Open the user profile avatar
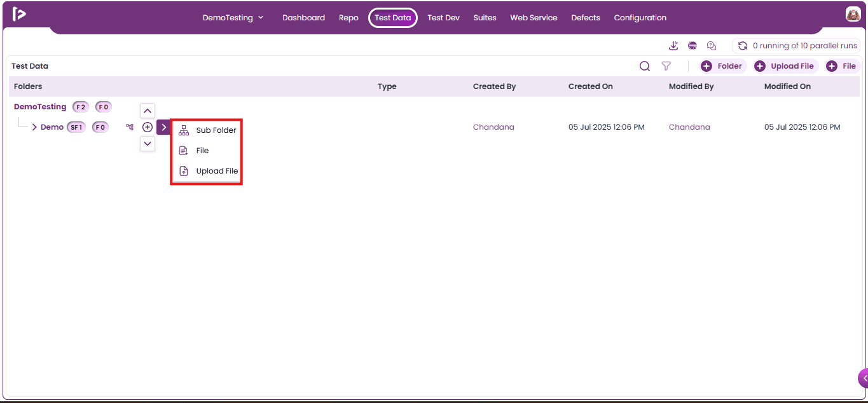 pos(853,14)
